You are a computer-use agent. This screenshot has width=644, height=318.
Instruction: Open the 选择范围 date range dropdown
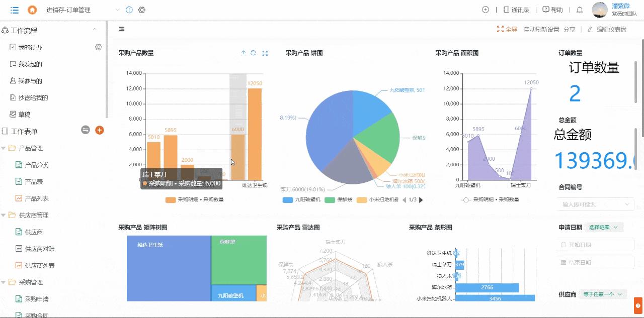coord(603,227)
